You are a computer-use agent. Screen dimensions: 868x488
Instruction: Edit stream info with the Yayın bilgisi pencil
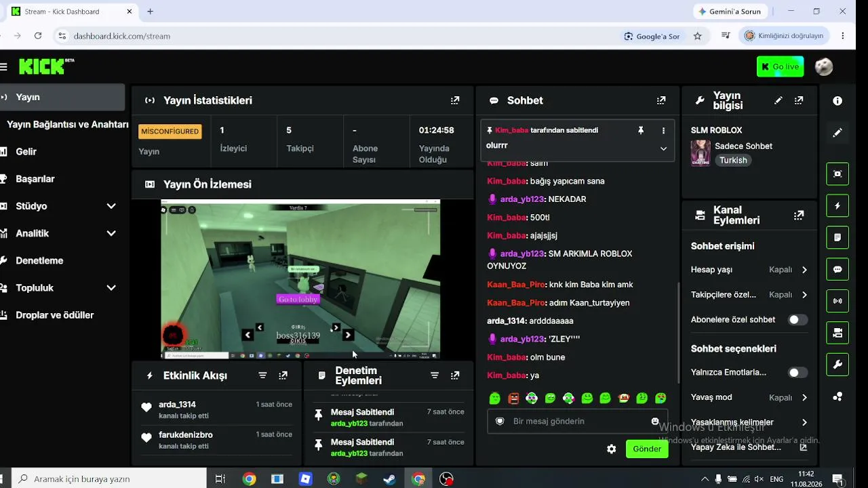778,100
